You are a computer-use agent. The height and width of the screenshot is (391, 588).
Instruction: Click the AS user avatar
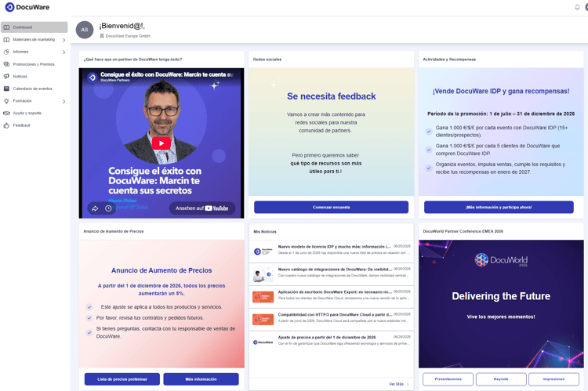click(85, 30)
